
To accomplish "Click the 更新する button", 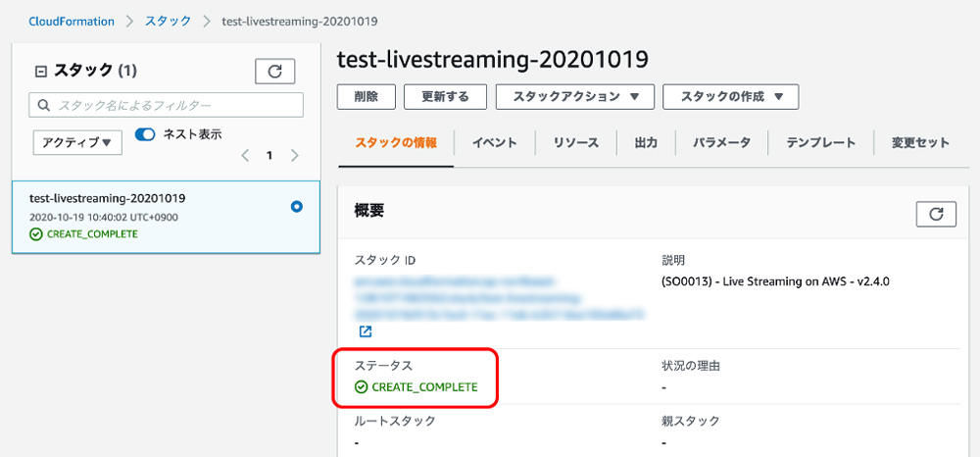I will (x=445, y=97).
